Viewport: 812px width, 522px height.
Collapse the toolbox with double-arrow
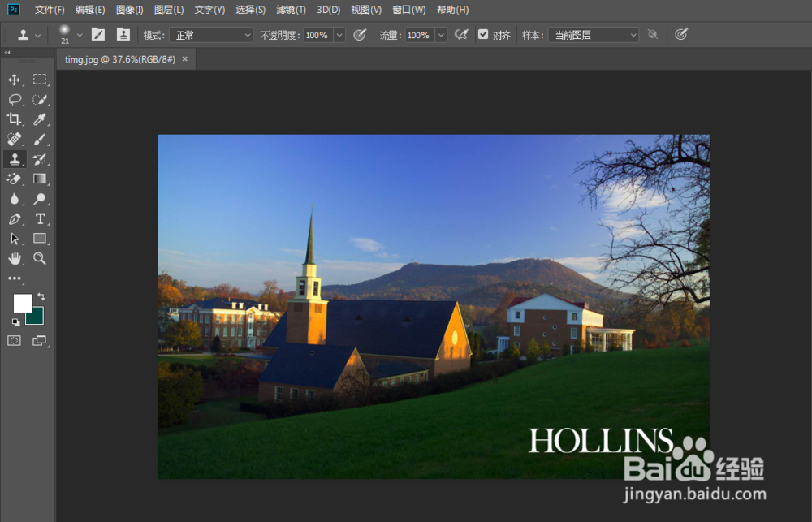7,52
